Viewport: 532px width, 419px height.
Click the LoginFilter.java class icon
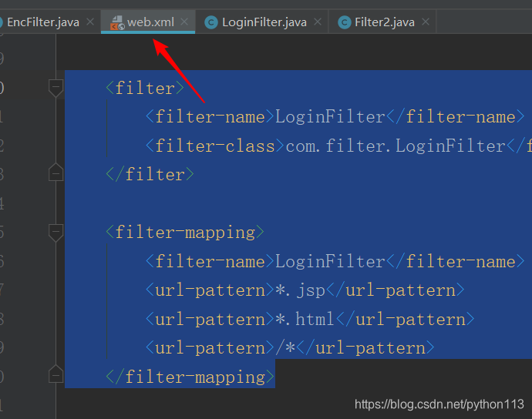[x=211, y=22]
